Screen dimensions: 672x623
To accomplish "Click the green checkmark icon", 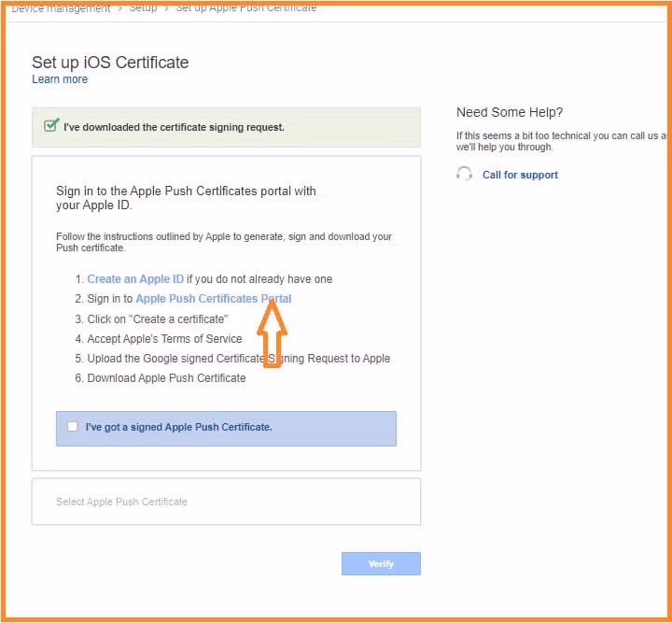I will (x=51, y=125).
